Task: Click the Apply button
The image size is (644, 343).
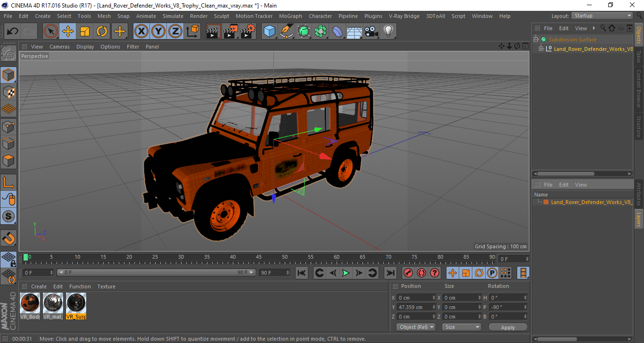Action: click(508, 327)
